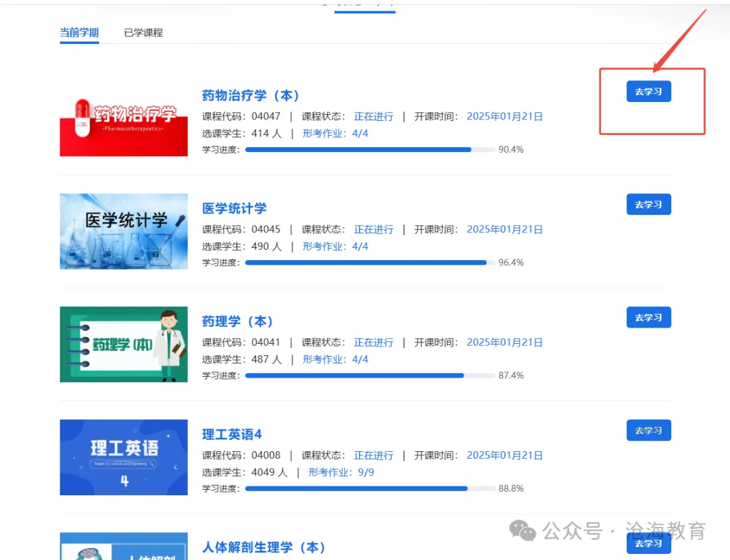The image size is (730, 560).
Task: Switch to the 当前学期 tab
Action: click(79, 32)
